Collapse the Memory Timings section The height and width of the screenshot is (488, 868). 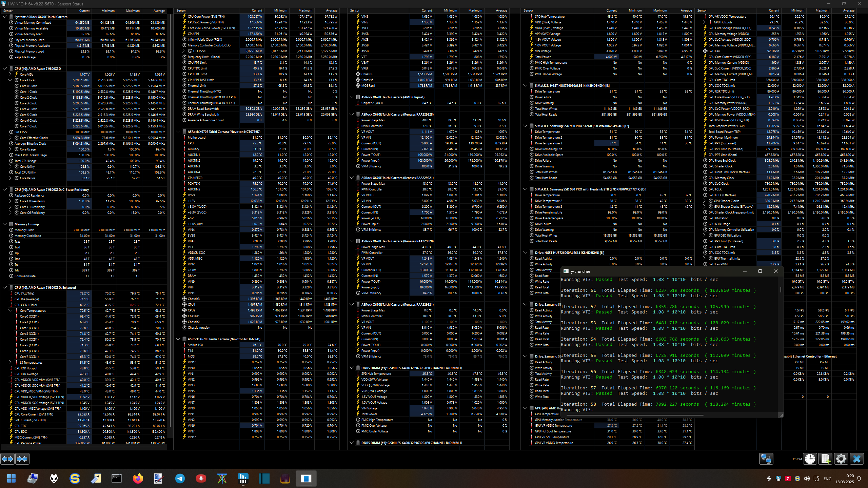click(x=5, y=224)
